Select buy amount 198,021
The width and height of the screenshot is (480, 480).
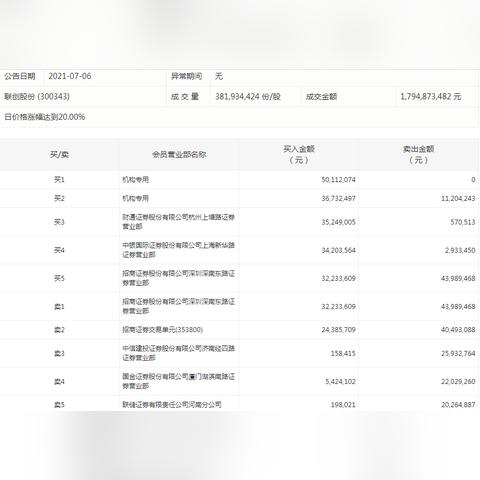343,405
